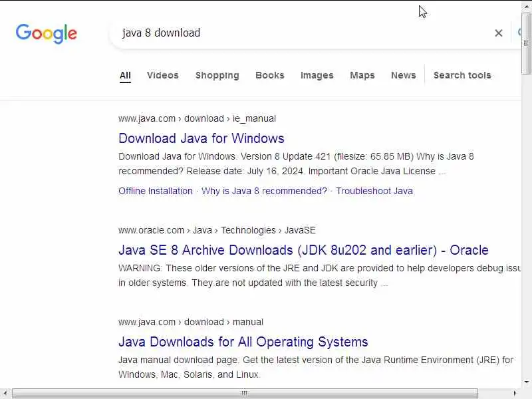Switch to Videos results tab

(x=163, y=75)
